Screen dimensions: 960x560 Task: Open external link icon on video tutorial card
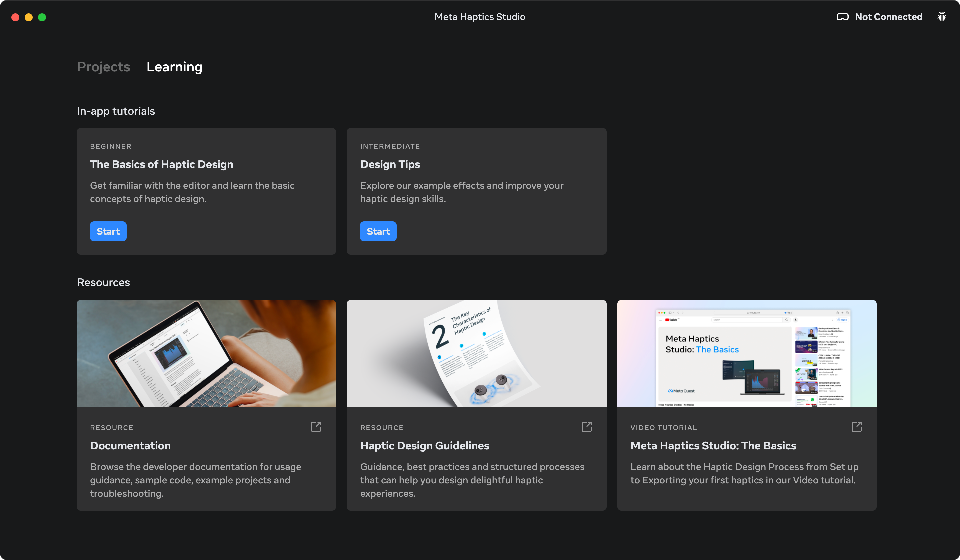(856, 426)
